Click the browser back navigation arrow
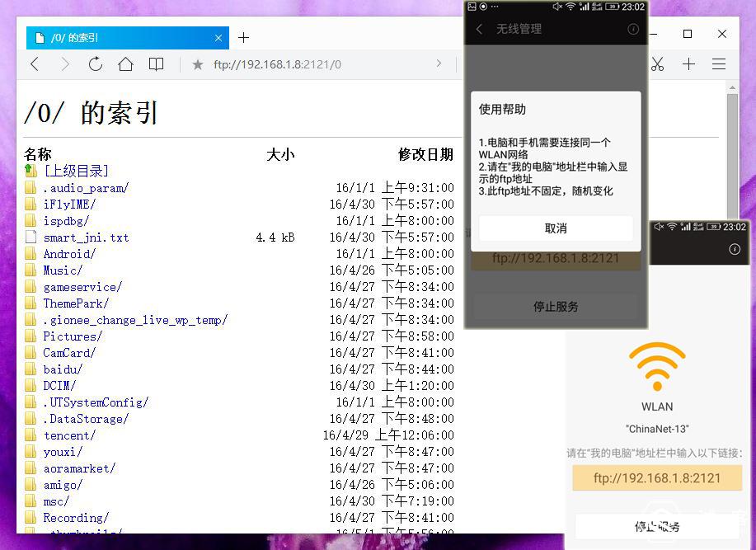This screenshot has width=756, height=550. pyautogui.click(x=34, y=64)
